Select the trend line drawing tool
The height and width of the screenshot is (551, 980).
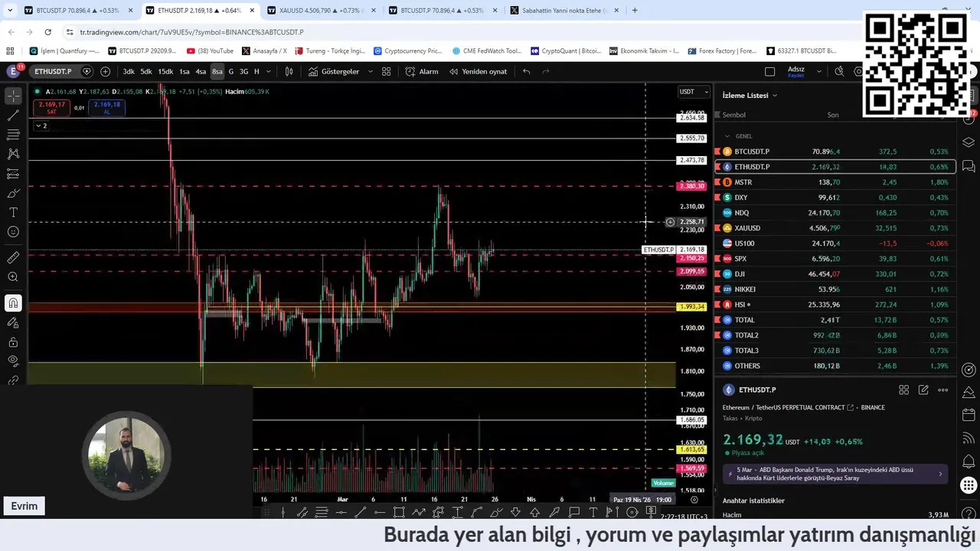pos(13,116)
